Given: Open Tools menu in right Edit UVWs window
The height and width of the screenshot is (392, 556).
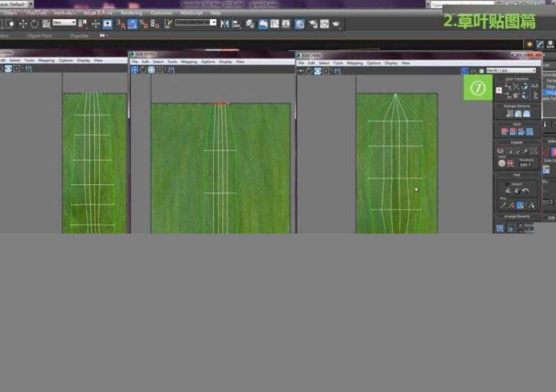Looking at the screenshot, I should pos(338,63).
